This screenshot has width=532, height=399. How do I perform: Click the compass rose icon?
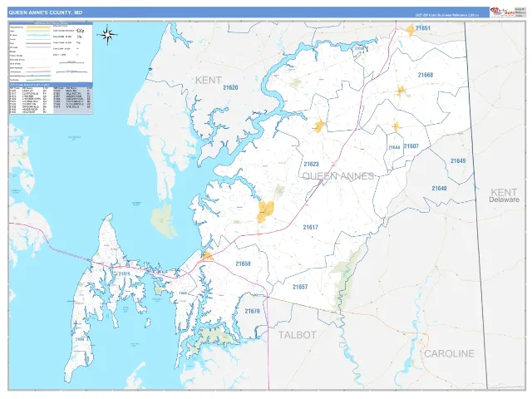pyautogui.click(x=107, y=35)
